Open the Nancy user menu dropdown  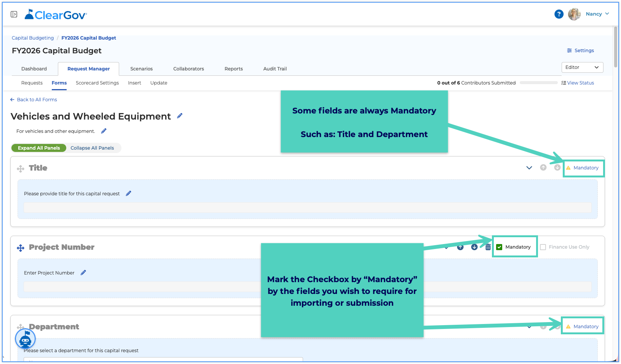(597, 14)
